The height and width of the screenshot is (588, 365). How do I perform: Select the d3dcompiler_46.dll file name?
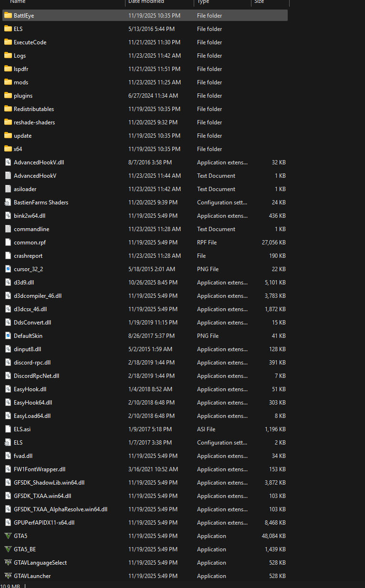pyautogui.click(x=38, y=296)
